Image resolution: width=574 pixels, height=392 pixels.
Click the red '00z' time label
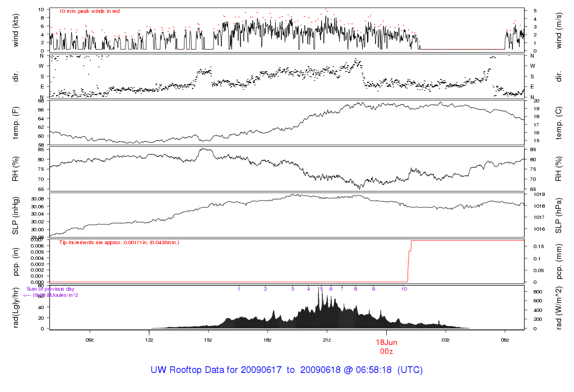[x=386, y=352]
